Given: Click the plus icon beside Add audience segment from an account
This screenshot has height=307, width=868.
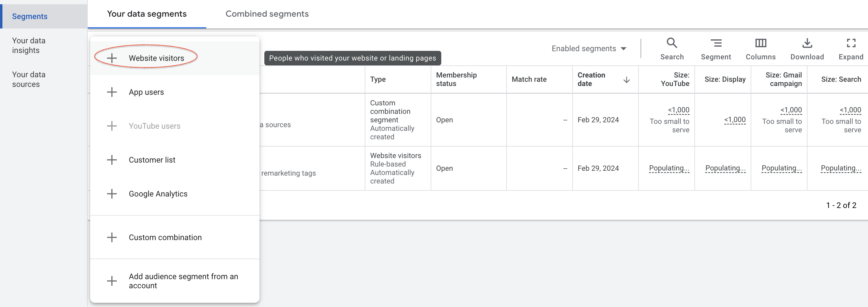Looking at the screenshot, I should click(112, 281).
